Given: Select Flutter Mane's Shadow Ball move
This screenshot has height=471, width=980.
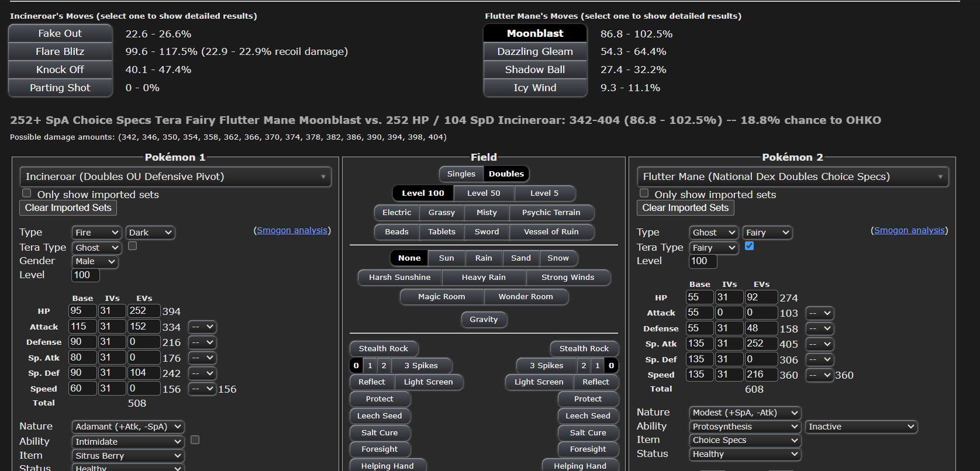Looking at the screenshot, I should 535,70.
